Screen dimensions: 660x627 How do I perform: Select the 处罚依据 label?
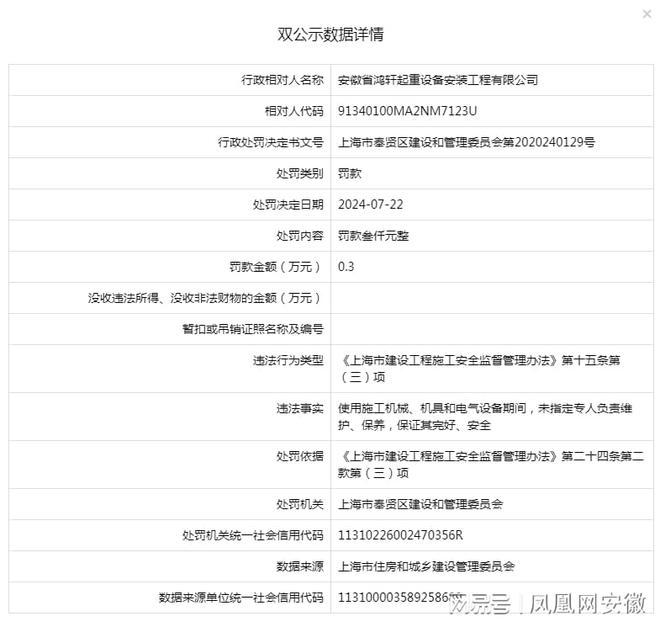300,457
